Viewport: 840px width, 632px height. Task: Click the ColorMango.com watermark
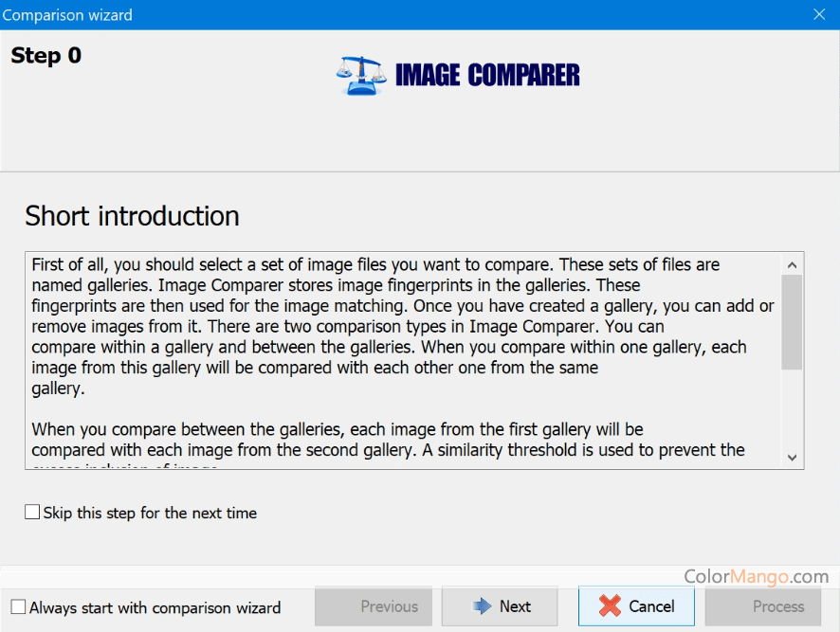click(x=756, y=576)
